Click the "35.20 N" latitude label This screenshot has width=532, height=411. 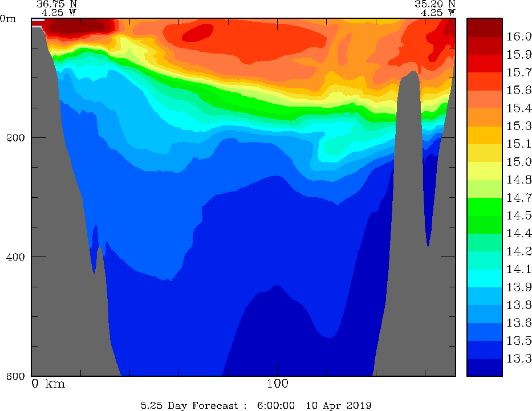[x=434, y=4]
